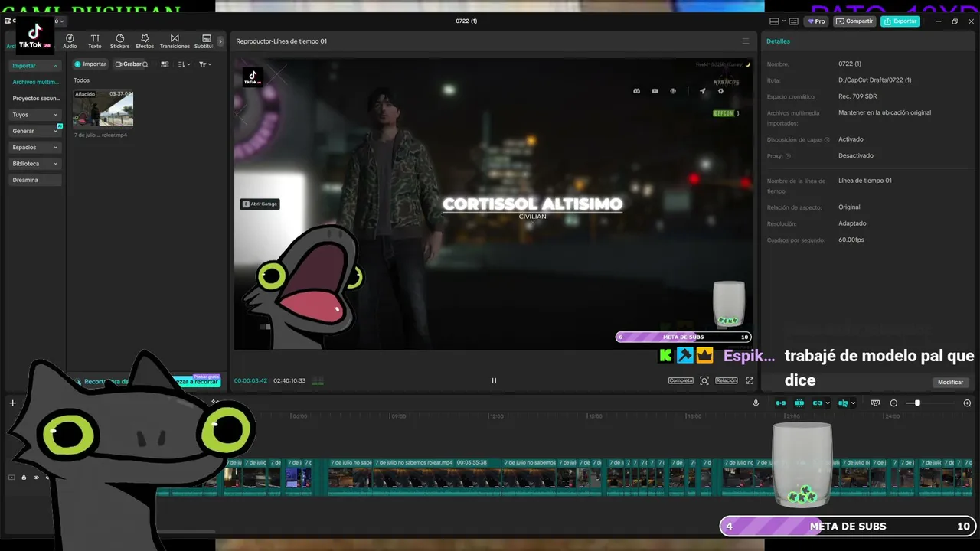Image resolution: width=980 pixels, height=551 pixels.
Task: Open the linkage options dropdown arrow
Action: pos(828,403)
